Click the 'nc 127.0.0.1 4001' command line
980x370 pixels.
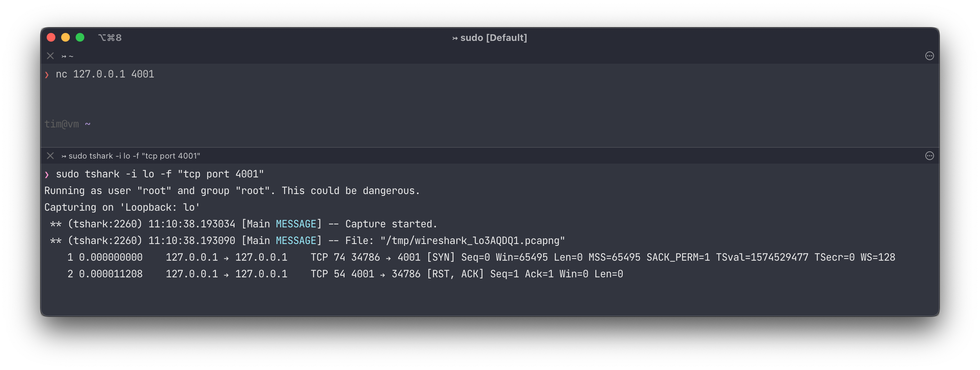coord(105,74)
